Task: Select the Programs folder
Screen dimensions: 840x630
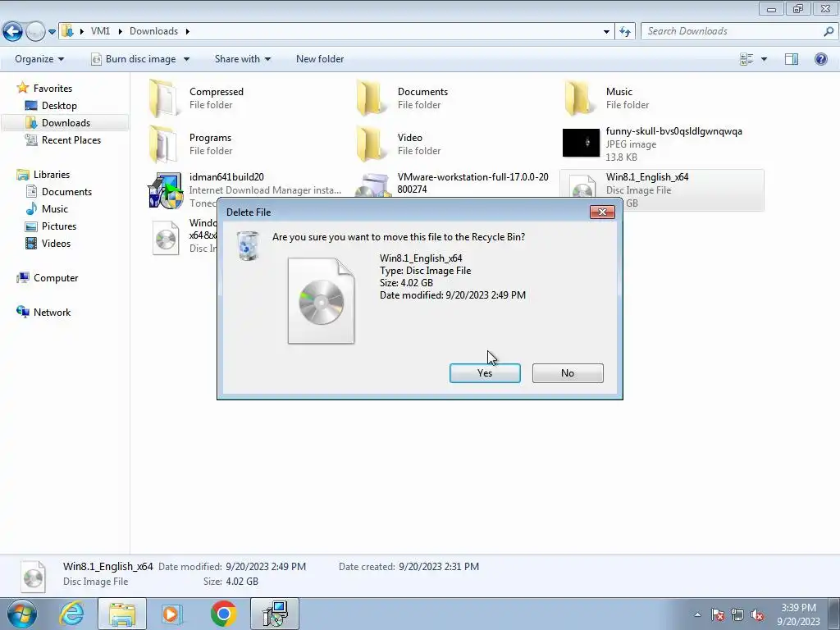Action: pos(210,144)
